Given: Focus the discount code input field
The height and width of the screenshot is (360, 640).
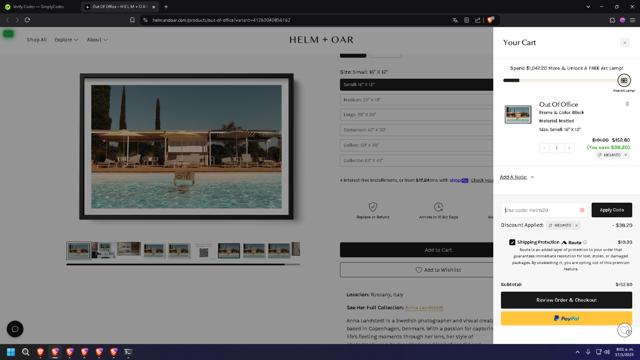Looking at the screenshot, I should pyautogui.click(x=543, y=210).
